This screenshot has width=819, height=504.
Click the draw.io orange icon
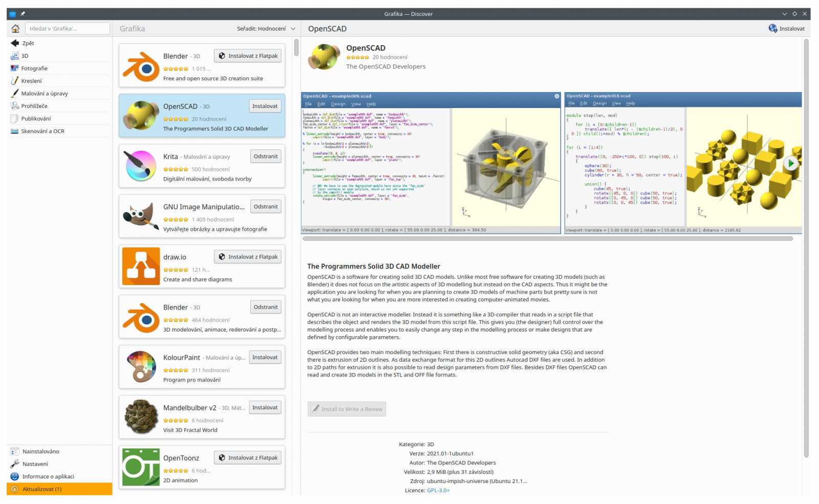pos(141,266)
